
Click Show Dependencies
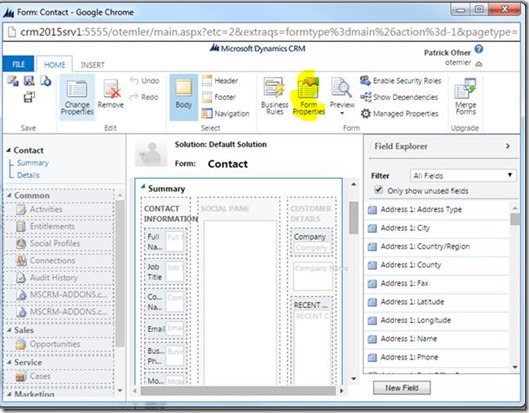pyautogui.click(x=399, y=97)
